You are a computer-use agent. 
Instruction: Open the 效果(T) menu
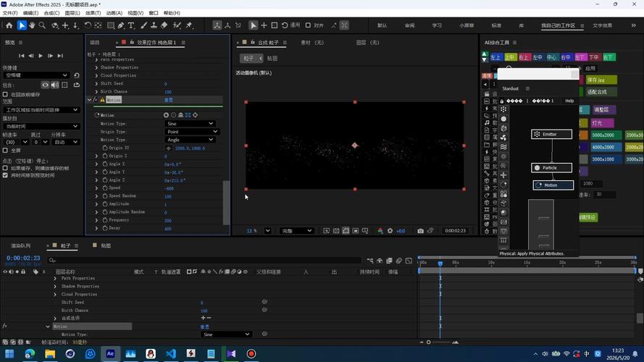pyautogui.click(x=93, y=13)
